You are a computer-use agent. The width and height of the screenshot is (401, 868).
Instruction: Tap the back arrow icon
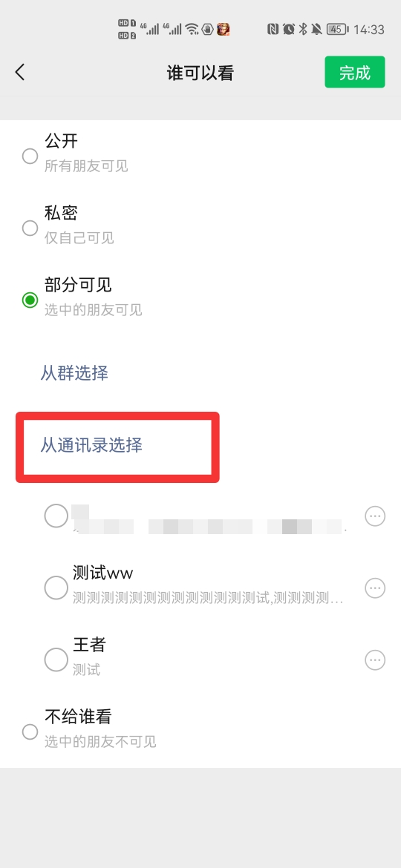click(20, 72)
